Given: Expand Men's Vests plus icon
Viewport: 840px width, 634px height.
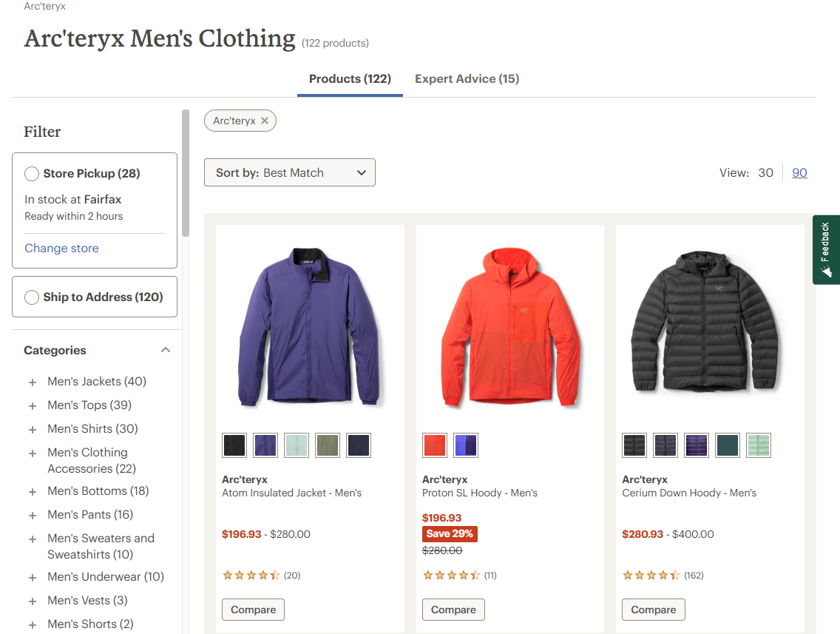Looking at the screenshot, I should (x=33, y=601).
